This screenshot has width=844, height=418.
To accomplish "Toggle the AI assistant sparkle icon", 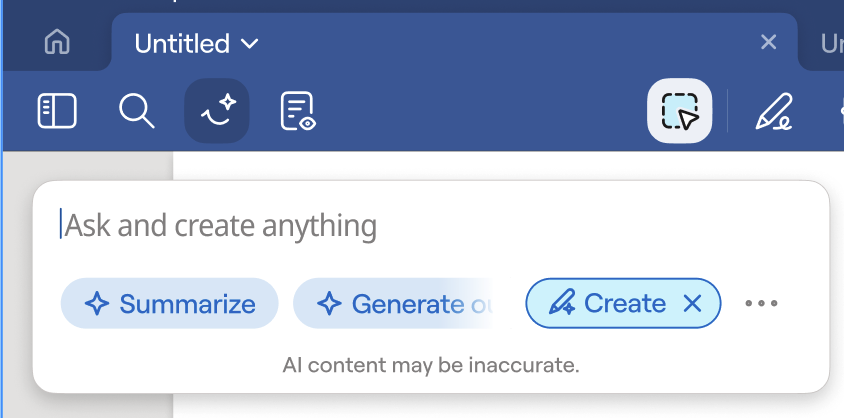I will pyautogui.click(x=217, y=111).
